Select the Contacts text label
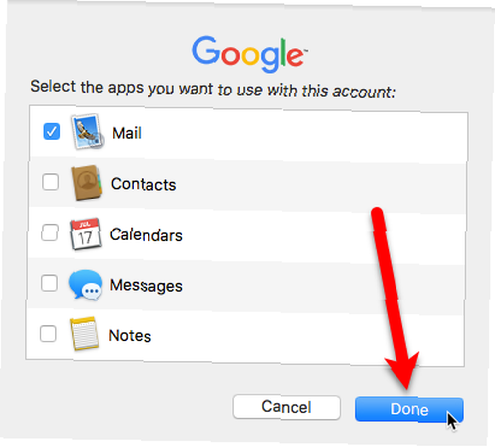The image size is (495, 448). click(144, 184)
